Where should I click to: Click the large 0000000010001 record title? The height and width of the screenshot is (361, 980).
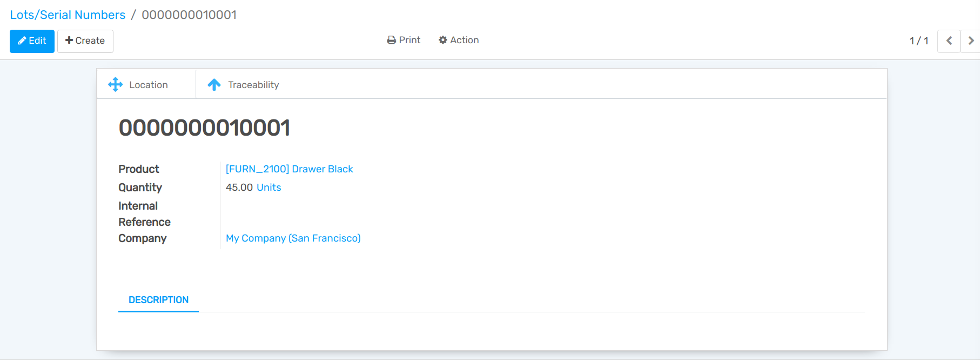coord(204,128)
